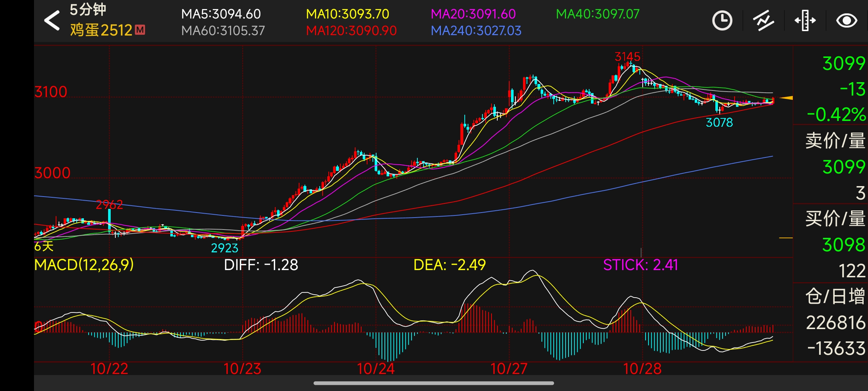868x391 pixels.
Task: Tap the 6天 range label
Action: coord(44,247)
